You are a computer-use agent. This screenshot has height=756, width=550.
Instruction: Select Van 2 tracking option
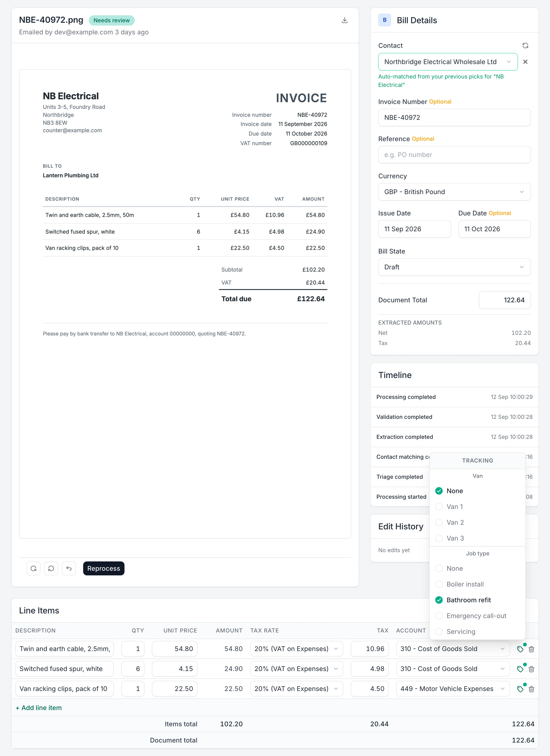pyautogui.click(x=477, y=522)
